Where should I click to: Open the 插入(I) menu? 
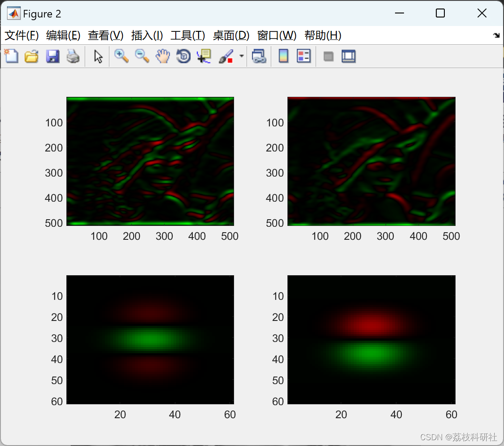147,35
